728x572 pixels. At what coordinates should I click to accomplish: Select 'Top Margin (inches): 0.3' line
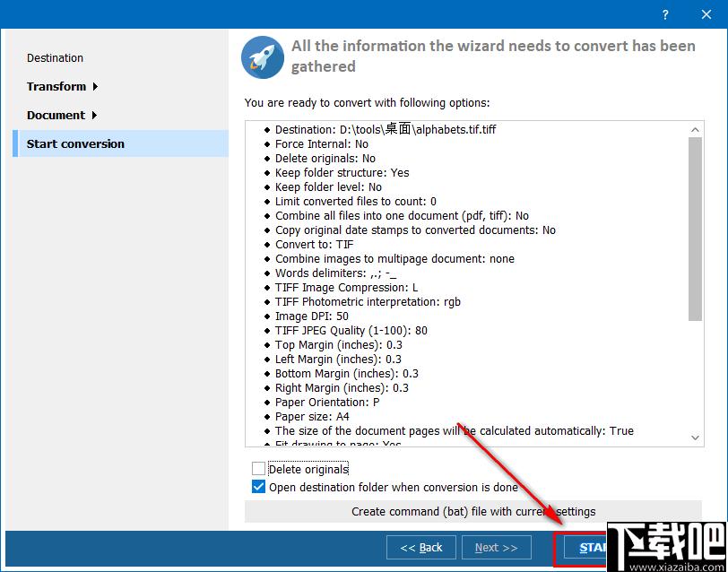click(x=339, y=345)
